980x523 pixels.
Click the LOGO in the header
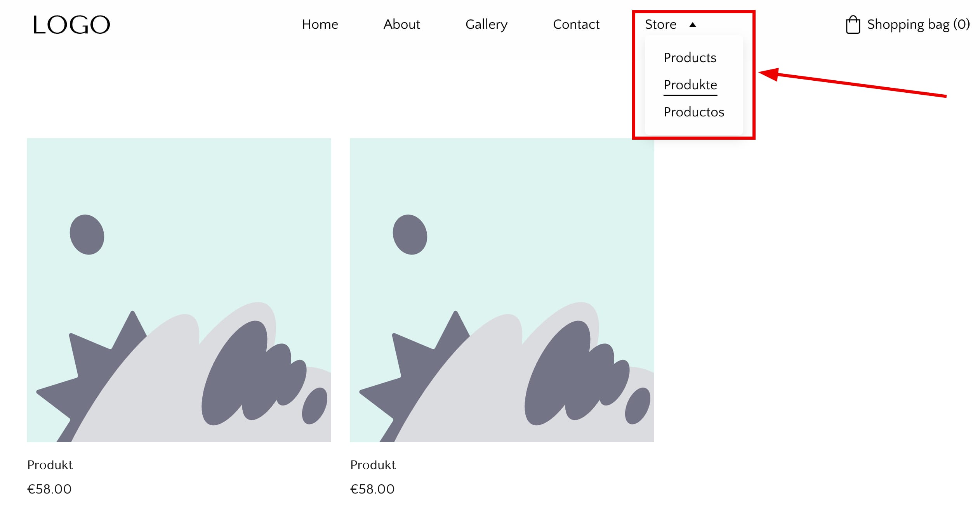(71, 25)
